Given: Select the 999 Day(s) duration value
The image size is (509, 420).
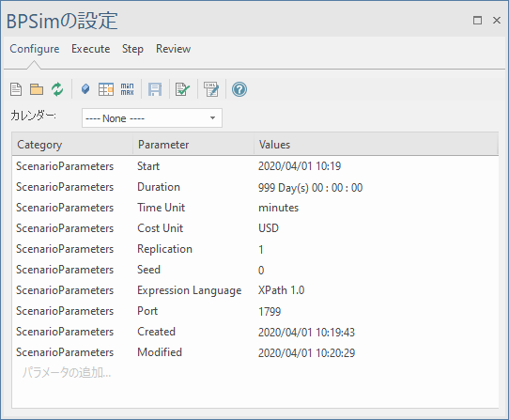Looking at the screenshot, I should point(310,187).
